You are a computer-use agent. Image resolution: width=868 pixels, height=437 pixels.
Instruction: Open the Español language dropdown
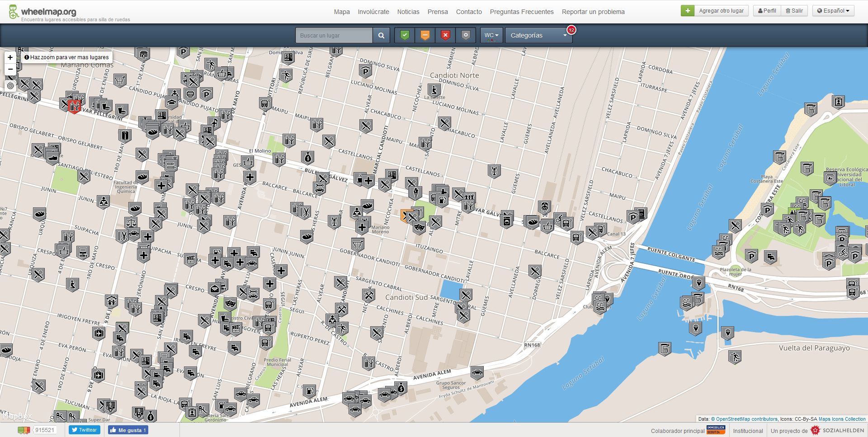tap(833, 11)
